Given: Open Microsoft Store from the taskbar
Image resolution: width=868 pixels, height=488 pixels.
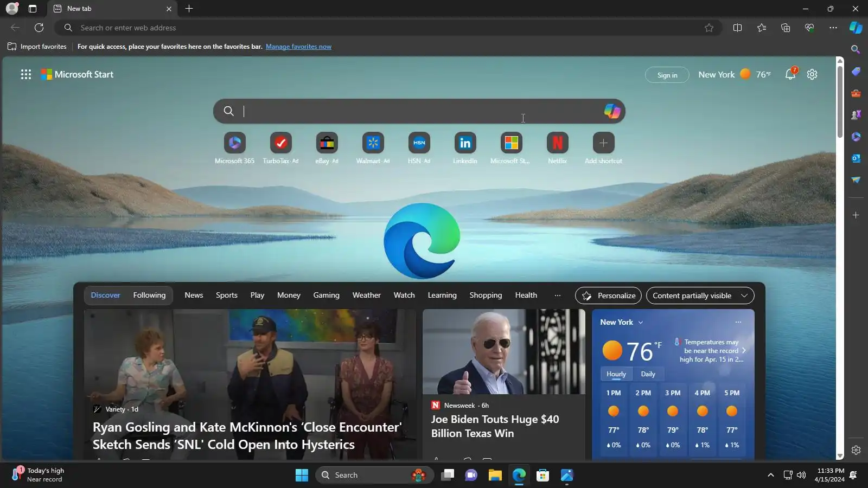Looking at the screenshot, I should [542, 476].
